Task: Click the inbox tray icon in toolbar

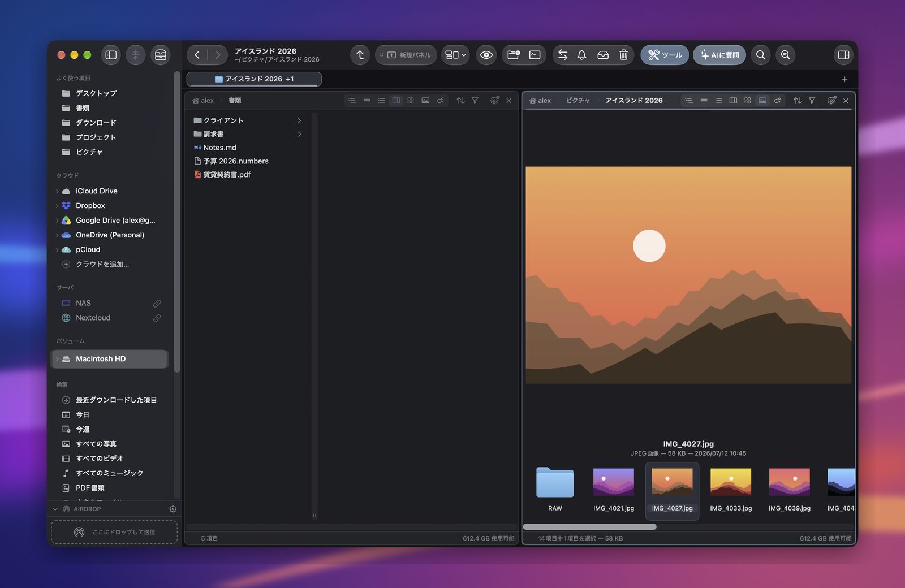Action: point(603,55)
